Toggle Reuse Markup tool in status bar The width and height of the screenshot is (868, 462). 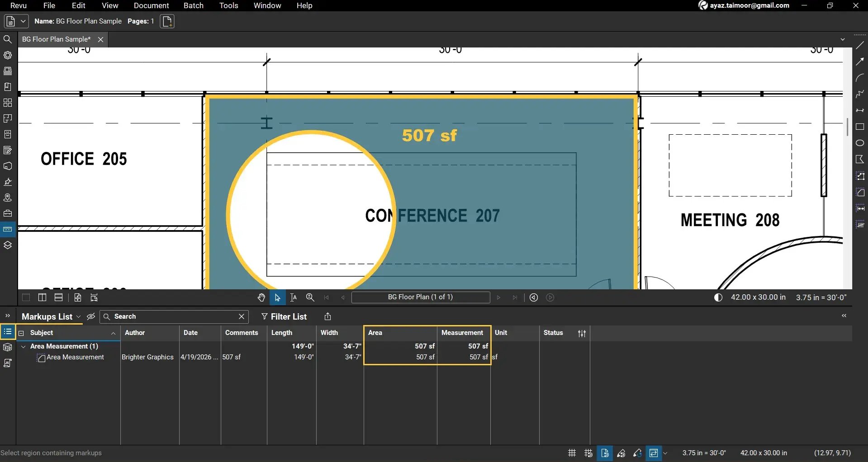[637, 453]
